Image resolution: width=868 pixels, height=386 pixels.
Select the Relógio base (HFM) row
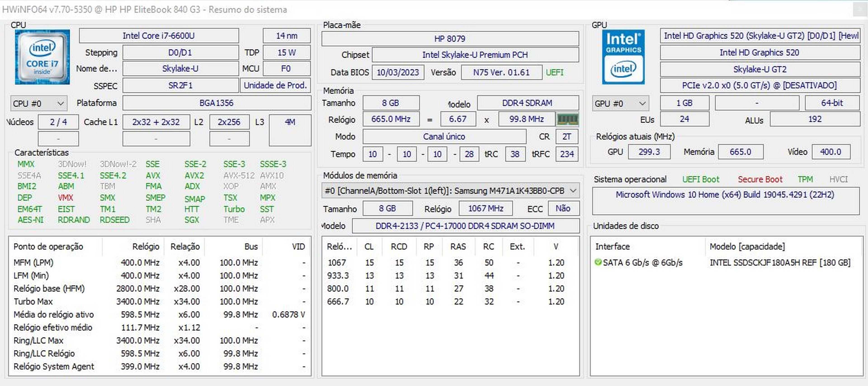point(159,288)
